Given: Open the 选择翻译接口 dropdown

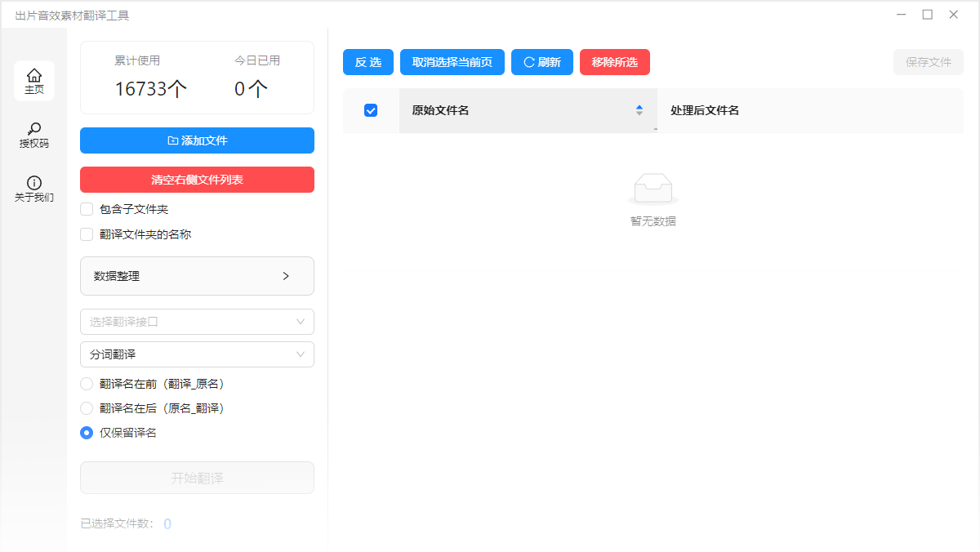Looking at the screenshot, I should [197, 322].
